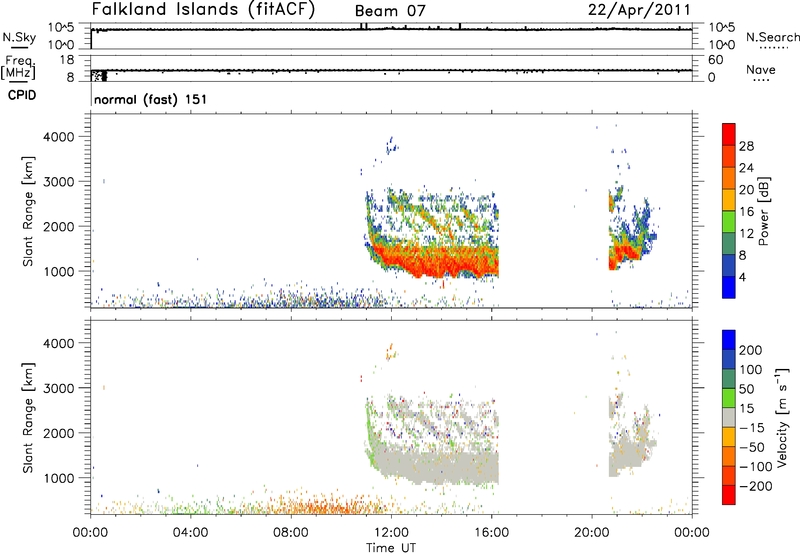Image resolution: width=800 pixels, height=554 pixels.
Task: Click the velocity panel 'Slant Range [km]' label
Action: tap(28, 418)
